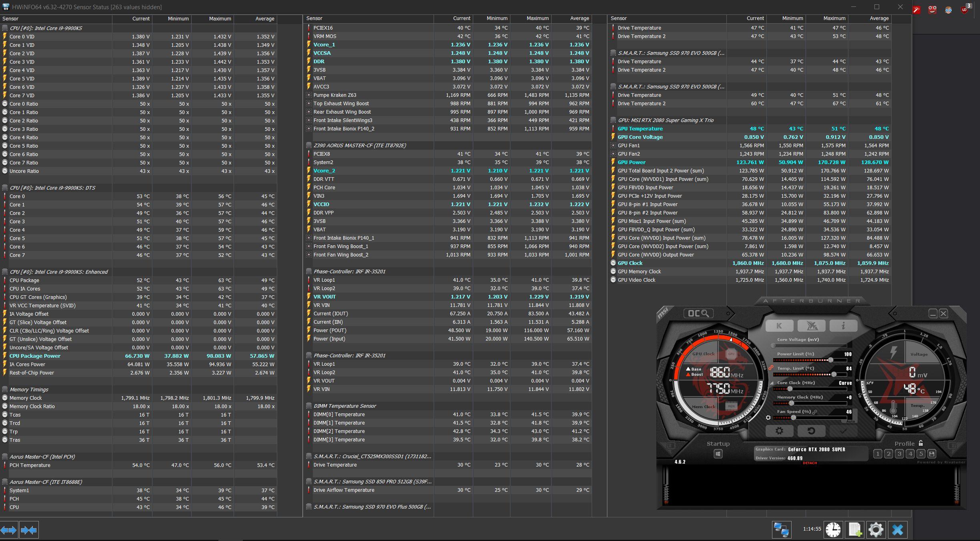Open voltage-frequency curve editor bars icon
The image size is (980, 541).
point(772,383)
